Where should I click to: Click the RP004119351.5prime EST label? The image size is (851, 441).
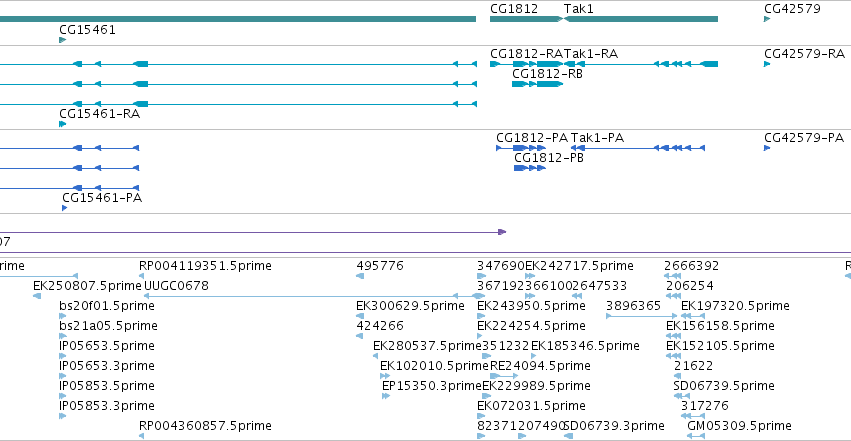(205, 266)
